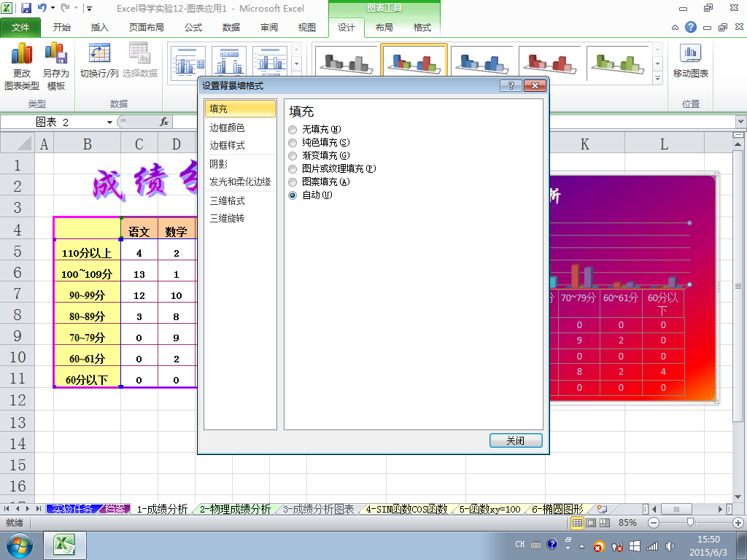The width and height of the screenshot is (747, 560).
Task: Choose the green chart style thumbnail
Action: (x=617, y=61)
